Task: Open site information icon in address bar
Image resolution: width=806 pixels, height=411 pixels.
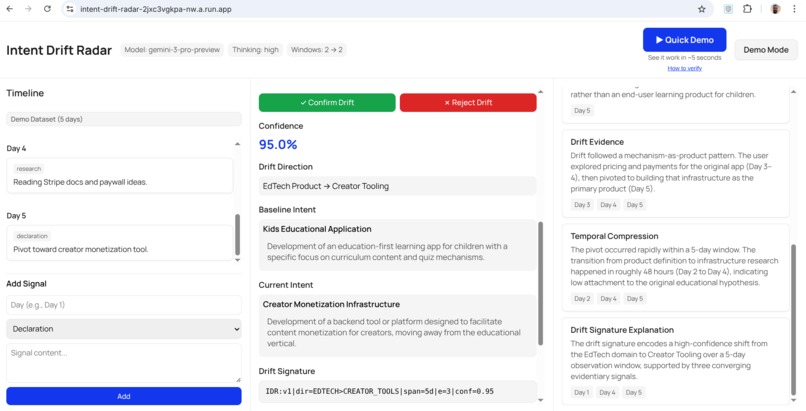Action: (70, 9)
